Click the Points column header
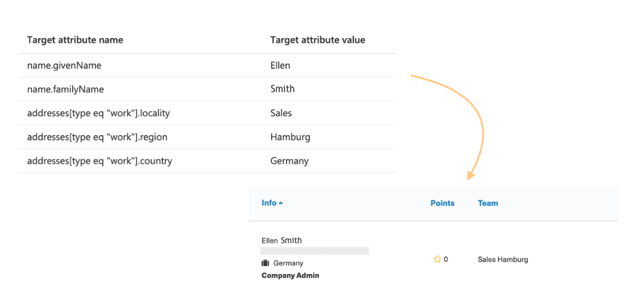644x307 pixels. [x=442, y=203]
